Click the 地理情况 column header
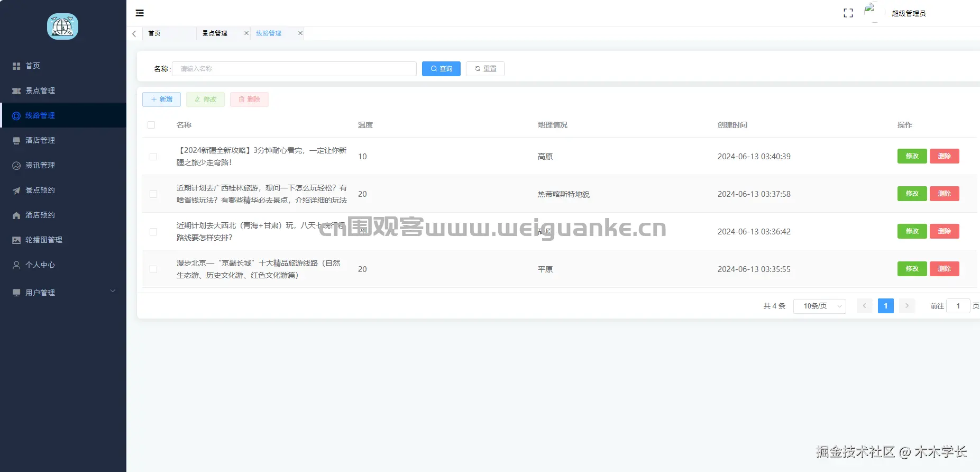This screenshot has width=980, height=472. point(553,125)
